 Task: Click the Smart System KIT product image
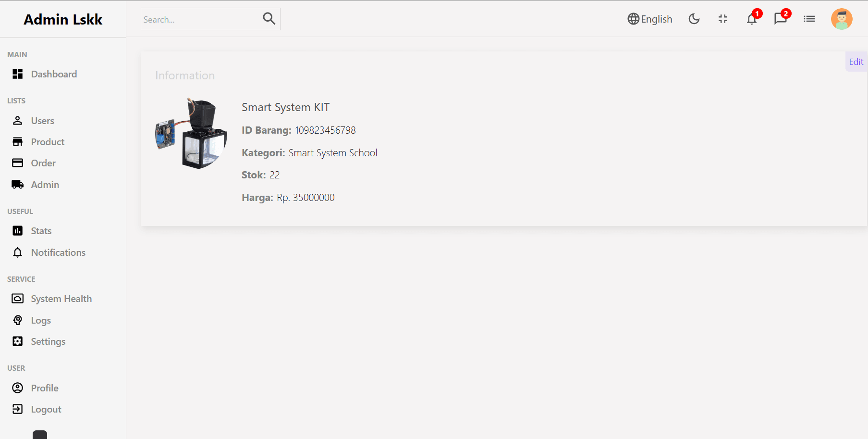point(191,133)
